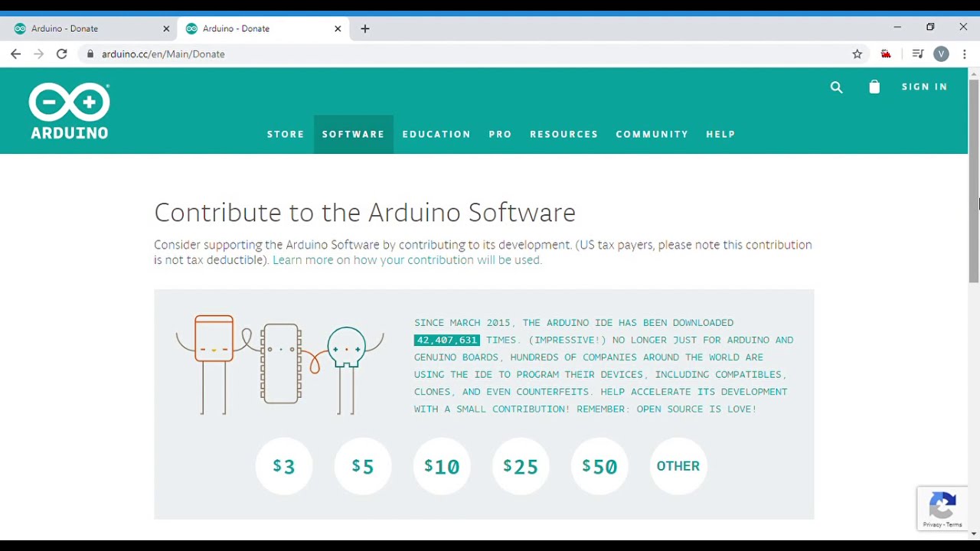Choose the $50 contribution button
The height and width of the screenshot is (551, 980).
coord(599,466)
